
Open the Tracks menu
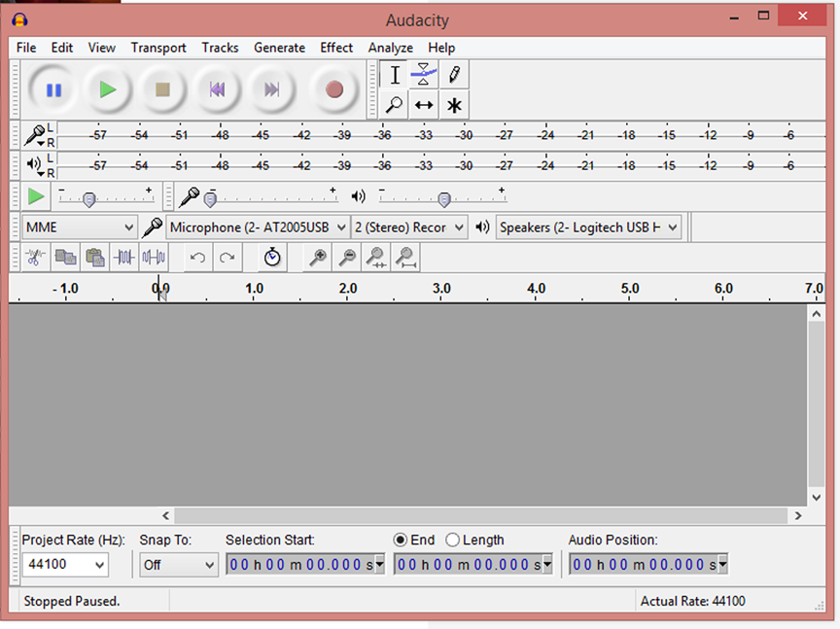tap(220, 48)
